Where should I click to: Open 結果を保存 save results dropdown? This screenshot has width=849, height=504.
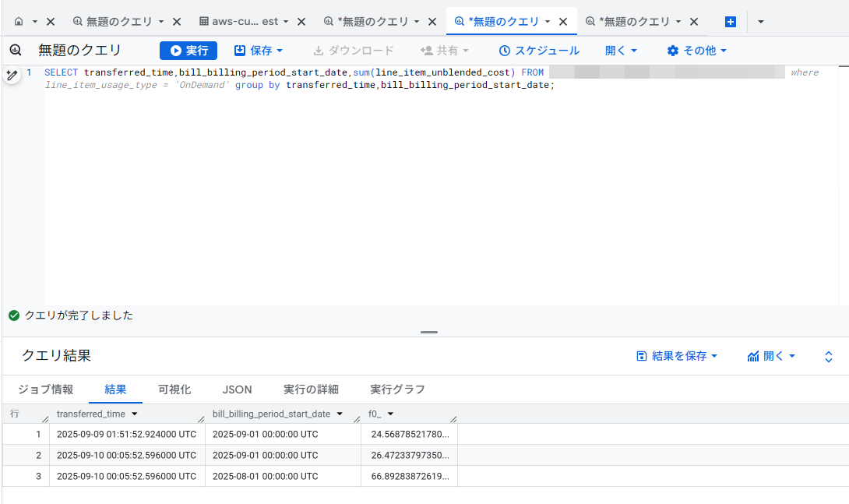pyautogui.click(x=677, y=356)
